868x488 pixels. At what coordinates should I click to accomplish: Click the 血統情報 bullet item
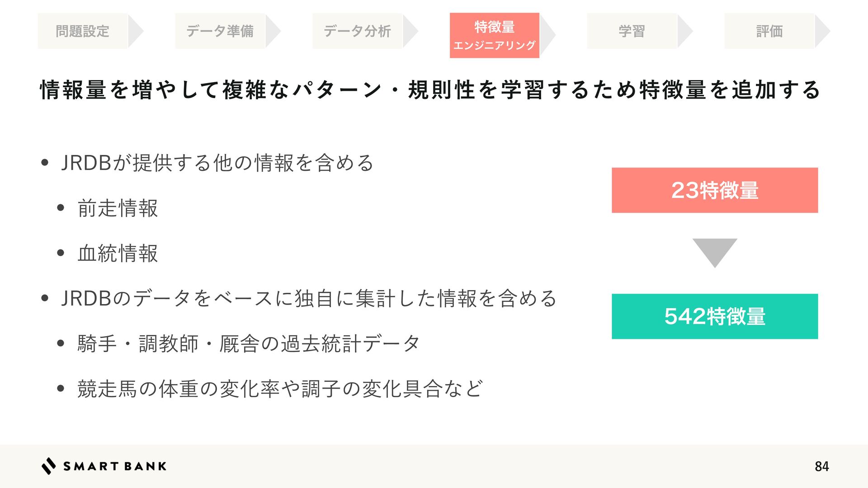(118, 253)
